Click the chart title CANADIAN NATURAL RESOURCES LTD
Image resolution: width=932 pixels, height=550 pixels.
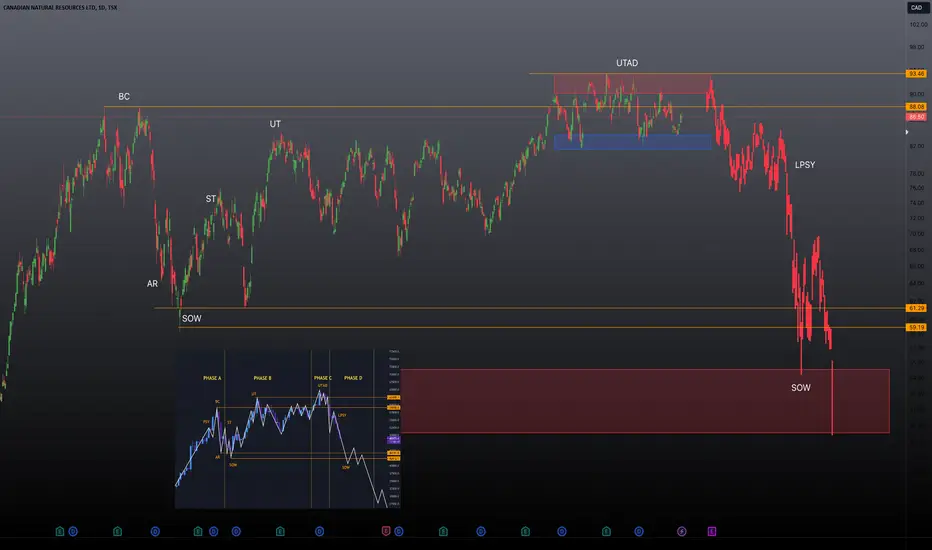51,8
